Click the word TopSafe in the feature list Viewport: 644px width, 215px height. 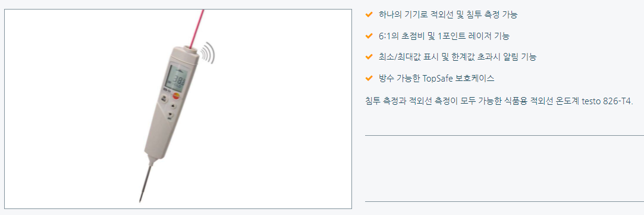point(438,78)
